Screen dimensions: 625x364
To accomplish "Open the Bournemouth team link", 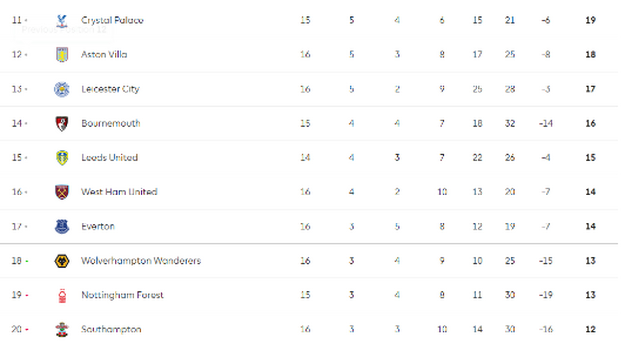I will (111, 123).
